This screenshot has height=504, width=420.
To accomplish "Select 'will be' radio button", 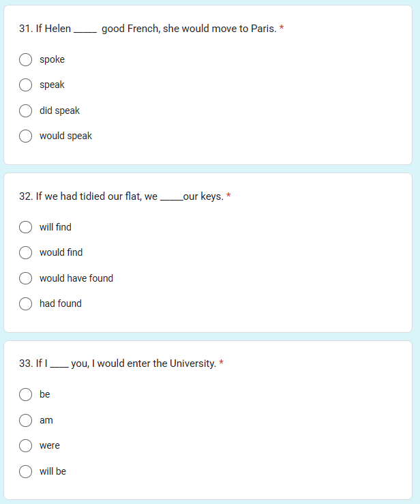I will [25, 471].
